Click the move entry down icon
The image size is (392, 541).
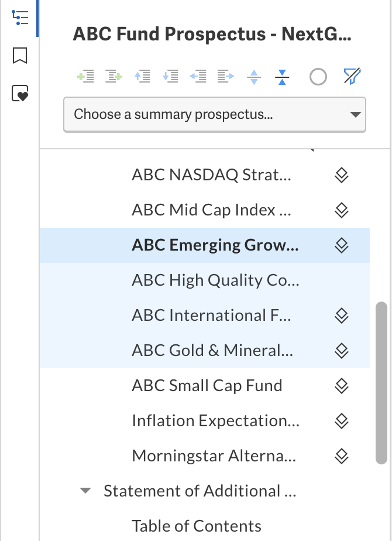pos(171,76)
